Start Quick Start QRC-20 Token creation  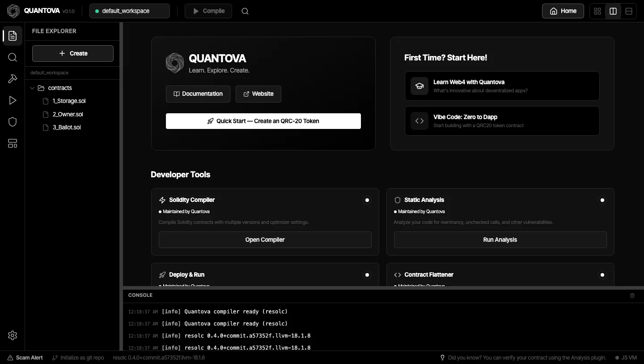[x=263, y=121]
